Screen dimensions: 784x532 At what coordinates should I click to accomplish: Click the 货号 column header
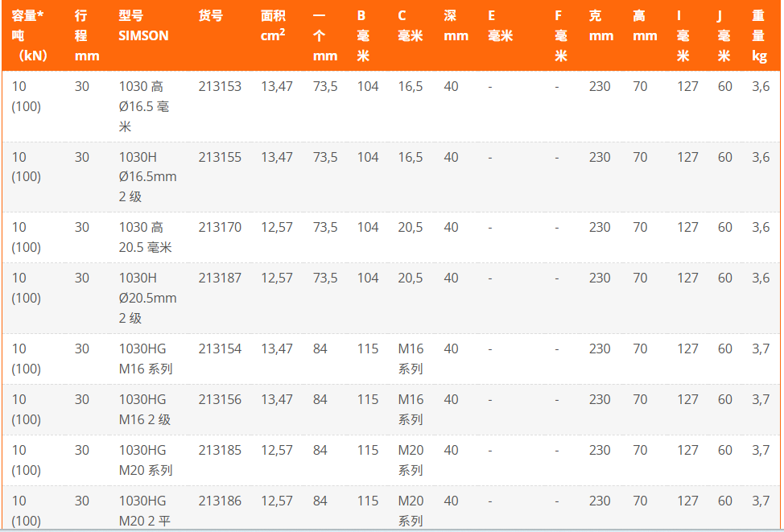pyautogui.click(x=211, y=16)
